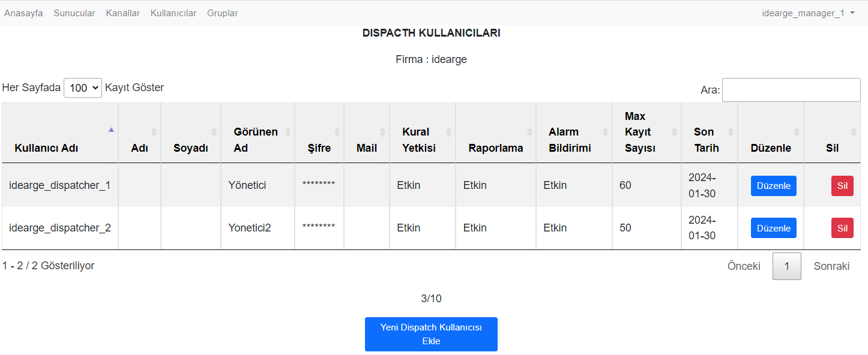Image resolution: width=868 pixels, height=355 pixels.
Task: Open the records per page dropdown
Action: 83,88
